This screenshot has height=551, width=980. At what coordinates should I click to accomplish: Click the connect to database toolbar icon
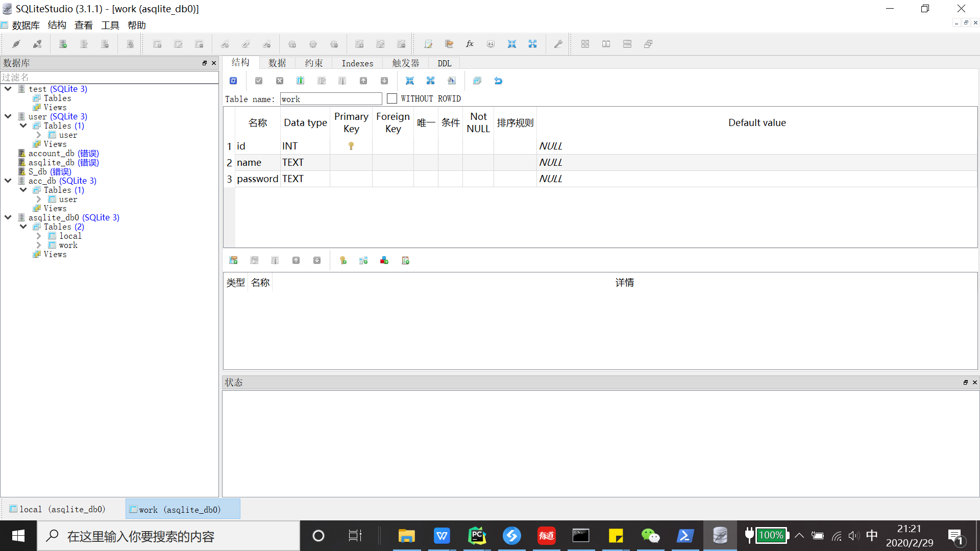(16, 44)
